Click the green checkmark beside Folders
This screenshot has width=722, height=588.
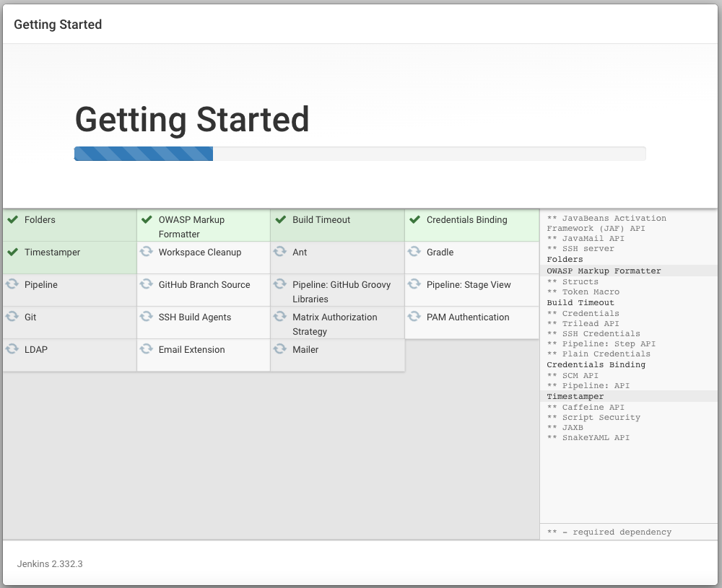tap(13, 219)
